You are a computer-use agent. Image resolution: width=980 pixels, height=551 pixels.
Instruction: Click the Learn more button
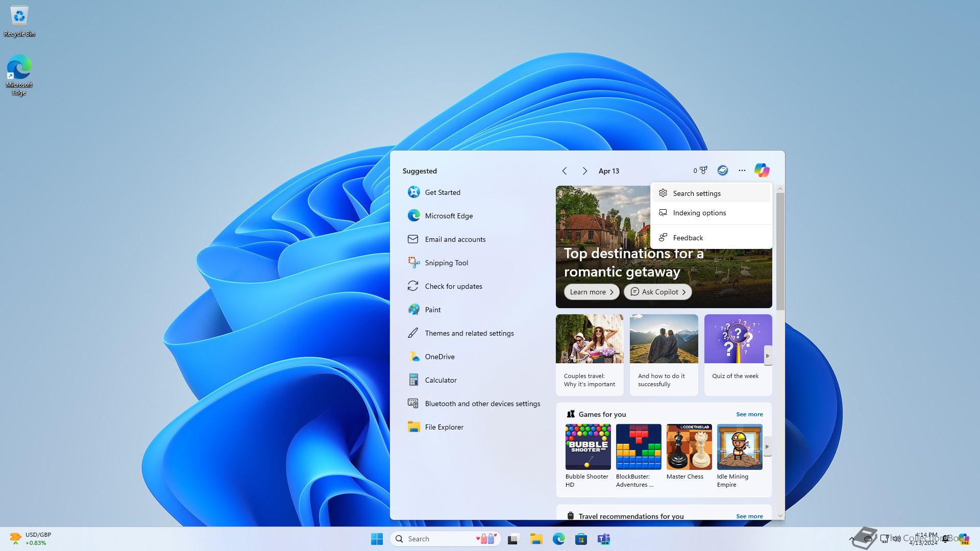pos(592,292)
